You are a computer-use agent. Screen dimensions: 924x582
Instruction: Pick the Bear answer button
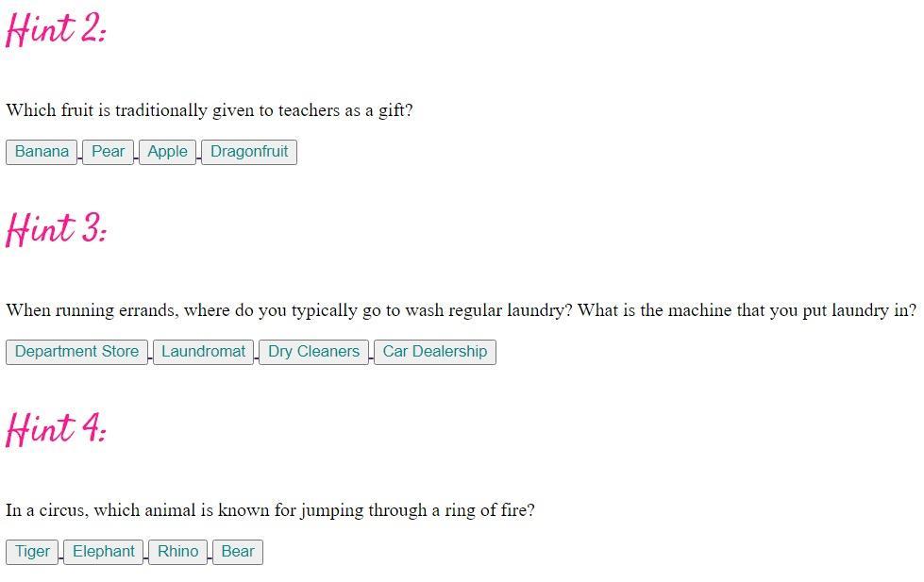click(238, 552)
